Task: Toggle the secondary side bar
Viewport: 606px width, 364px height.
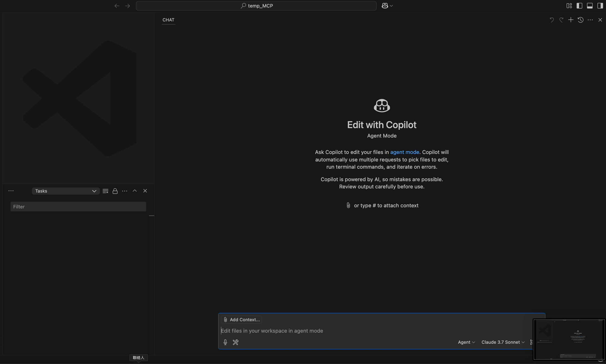Action: pyautogui.click(x=600, y=6)
